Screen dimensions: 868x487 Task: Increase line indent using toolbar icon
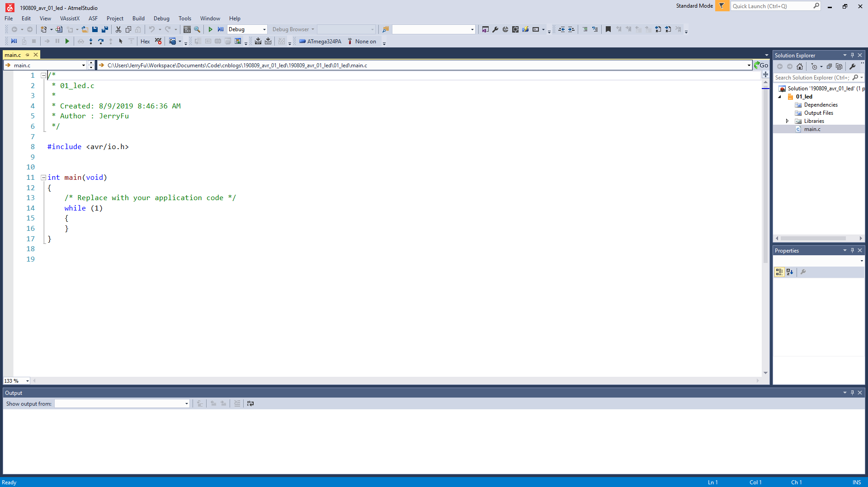tap(571, 29)
